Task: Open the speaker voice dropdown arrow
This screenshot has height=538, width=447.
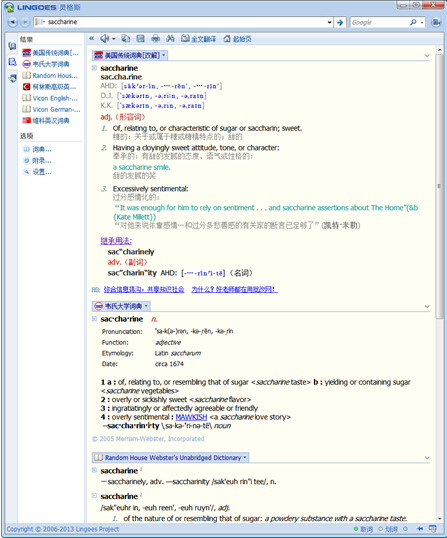Action: tap(114, 39)
